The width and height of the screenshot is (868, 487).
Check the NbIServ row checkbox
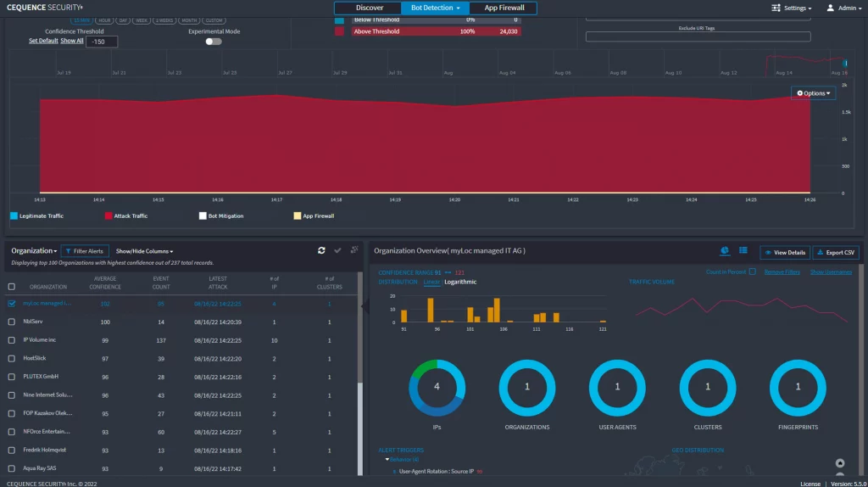(12, 322)
